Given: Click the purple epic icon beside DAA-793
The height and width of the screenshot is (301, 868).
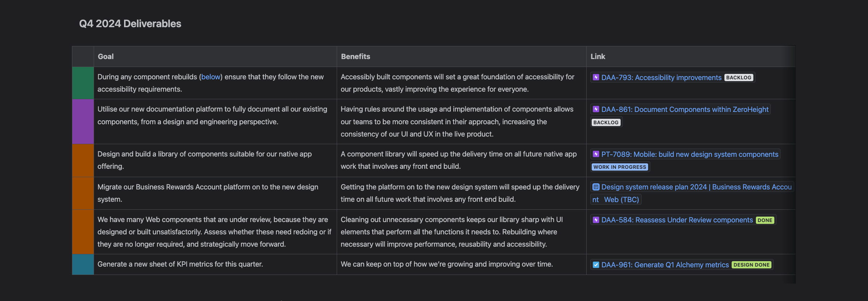Looking at the screenshot, I should [x=596, y=78].
